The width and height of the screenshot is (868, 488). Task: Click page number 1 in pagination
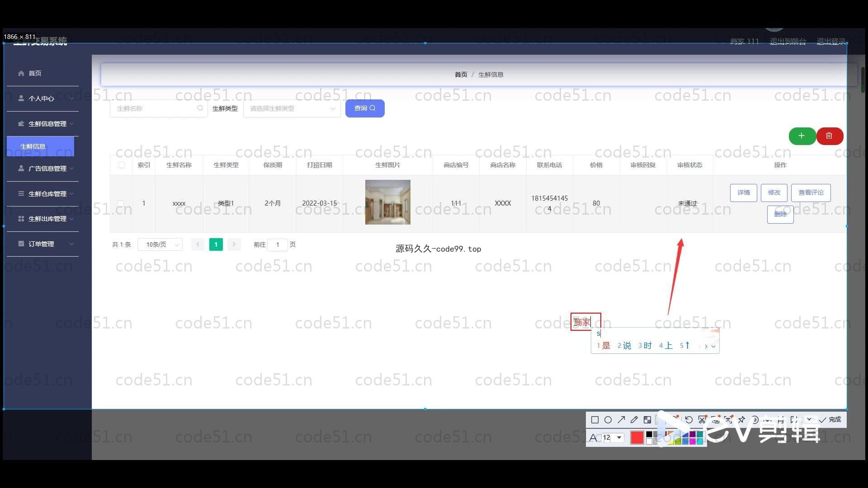coord(216,244)
